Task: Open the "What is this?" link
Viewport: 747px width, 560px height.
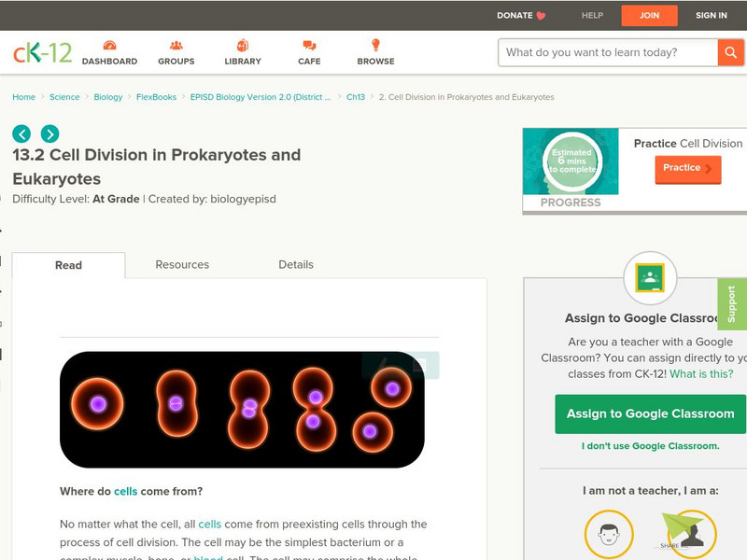Action: pyautogui.click(x=701, y=373)
